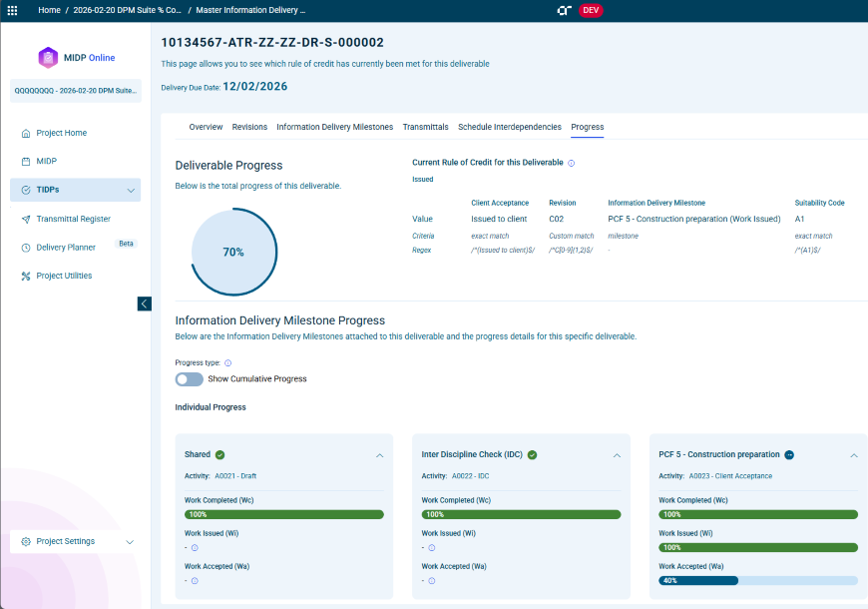Click deliverable title 10134567-ATR-ZZ-ZZ-DR-S-000002
The height and width of the screenshot is (609, 868).
272,43
